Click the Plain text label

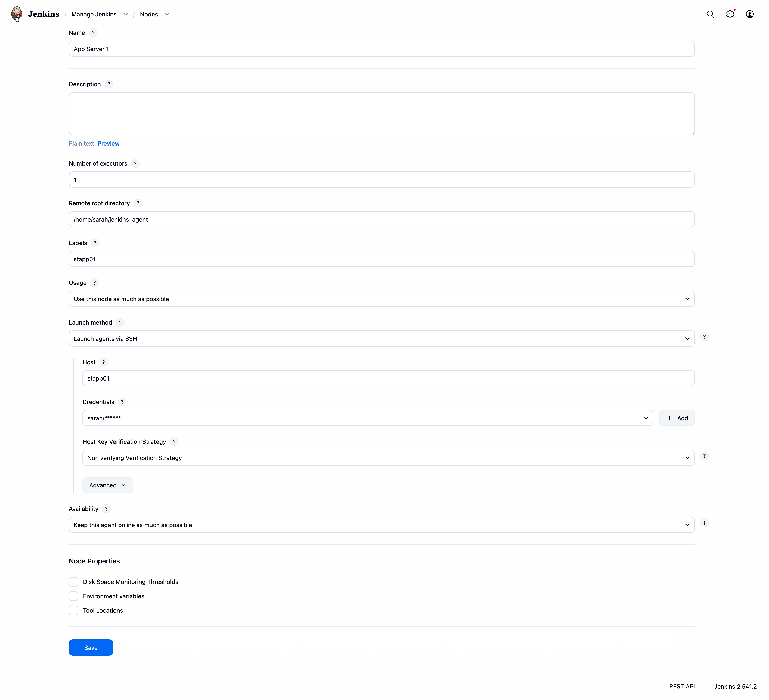[x=81, y=143]
